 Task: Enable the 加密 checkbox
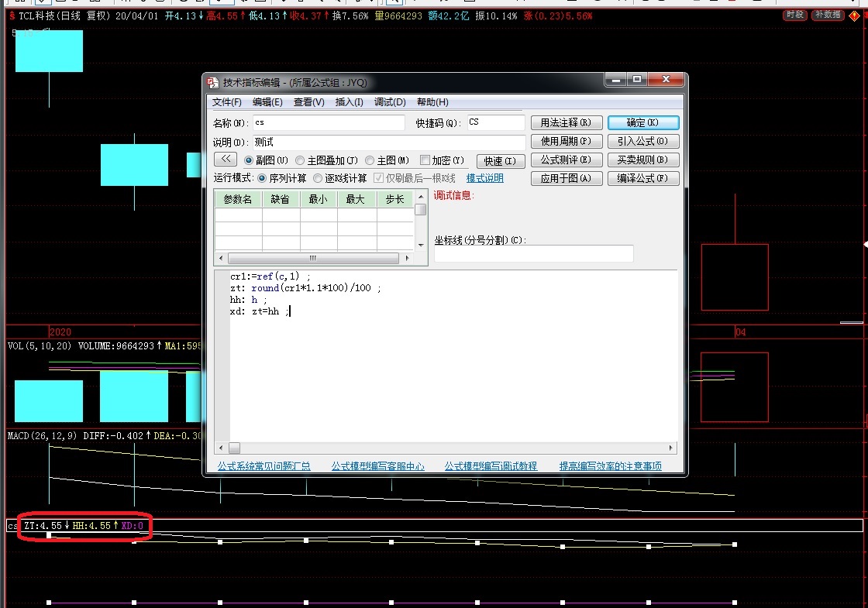tap(425, 160)
